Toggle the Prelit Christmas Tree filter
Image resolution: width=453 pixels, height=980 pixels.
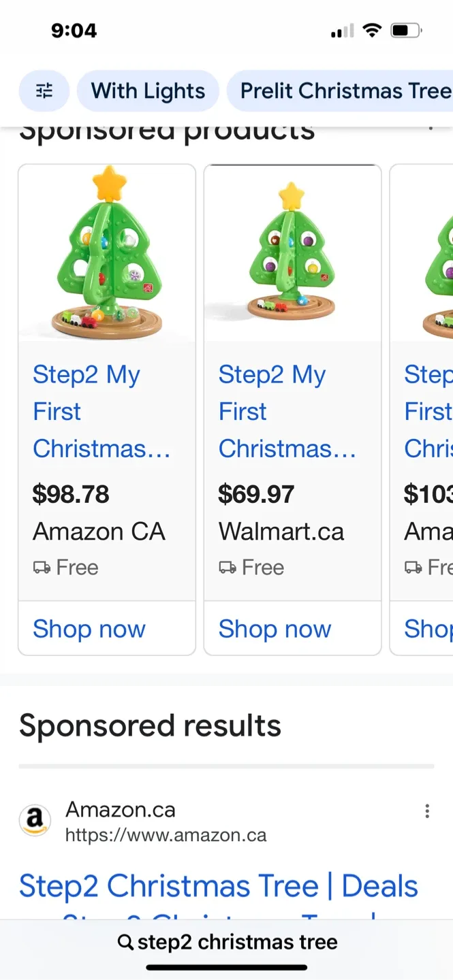coord(341,91)
